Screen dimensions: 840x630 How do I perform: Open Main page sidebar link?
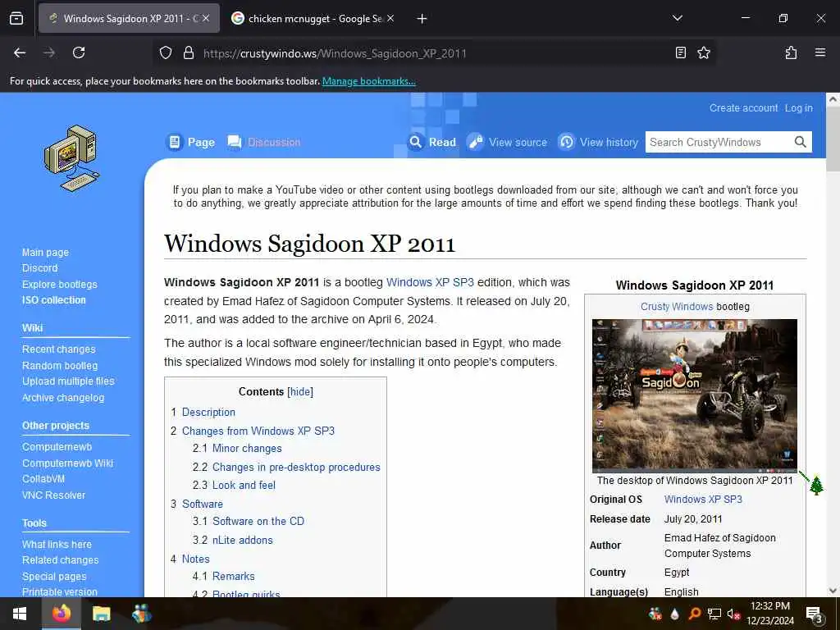click(x=45, y=253)
